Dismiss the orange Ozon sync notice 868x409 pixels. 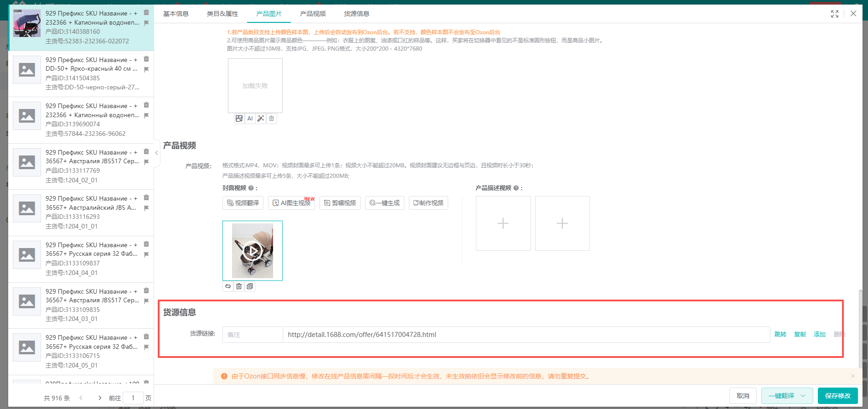[853, 376]
